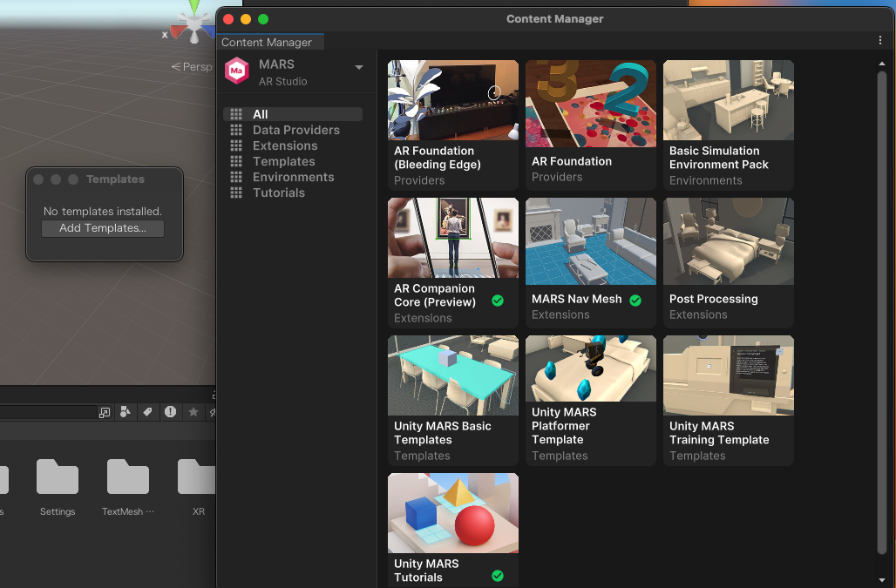Screen dimensions: 896x588
Task: Click the error filter icon in Project panel
Action: point(170,411)
